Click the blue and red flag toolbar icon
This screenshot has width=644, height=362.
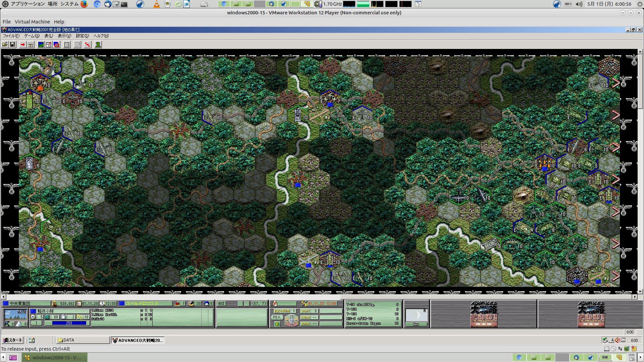tap(56, 45)
